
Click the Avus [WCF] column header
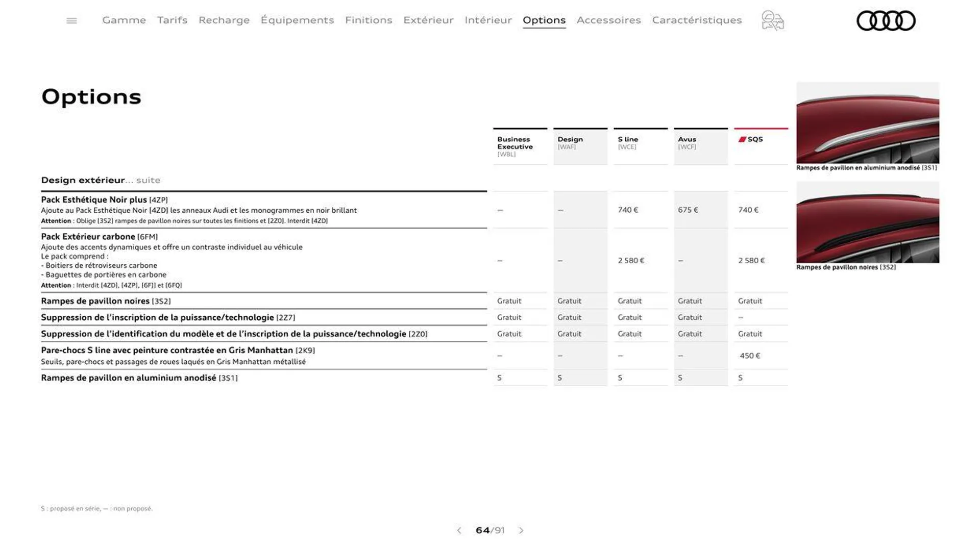click(701, 146)
